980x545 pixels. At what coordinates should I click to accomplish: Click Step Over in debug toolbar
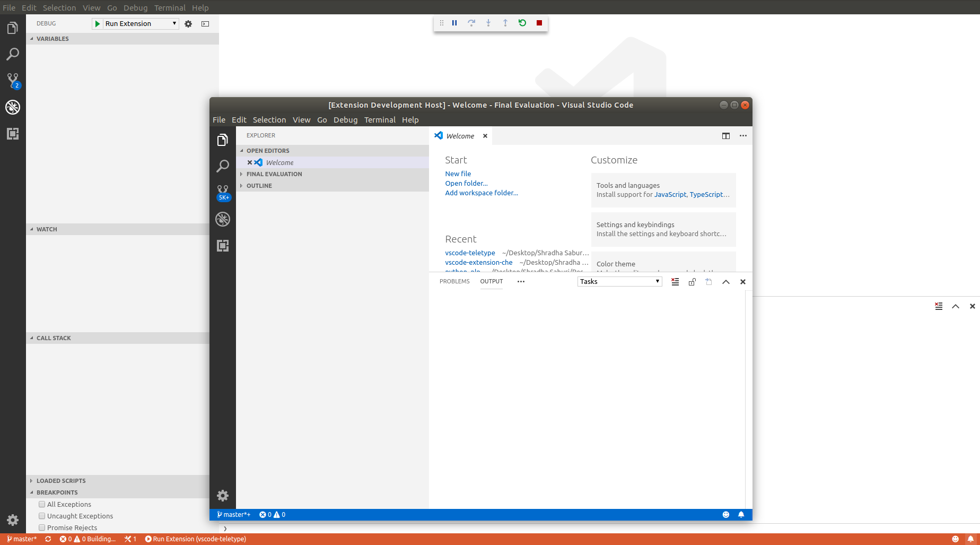click(471, 23)
